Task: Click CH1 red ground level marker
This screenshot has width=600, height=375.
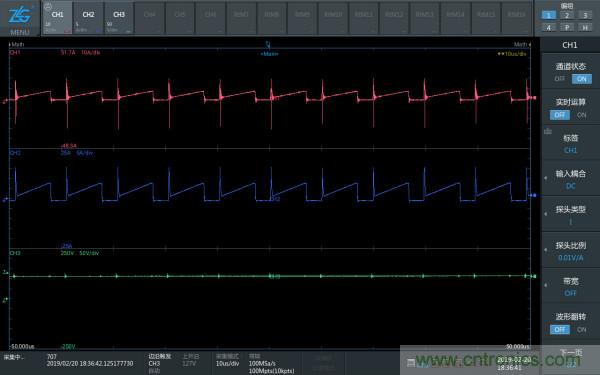Action: pos(5,101)
